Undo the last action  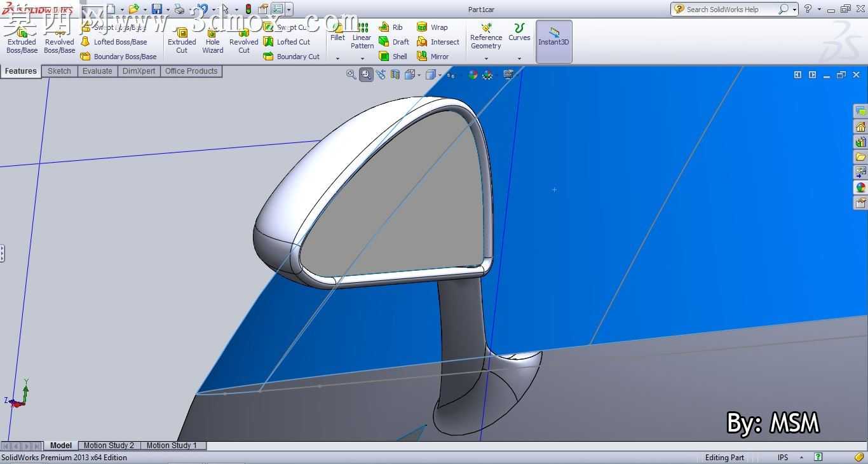[202, 9]
